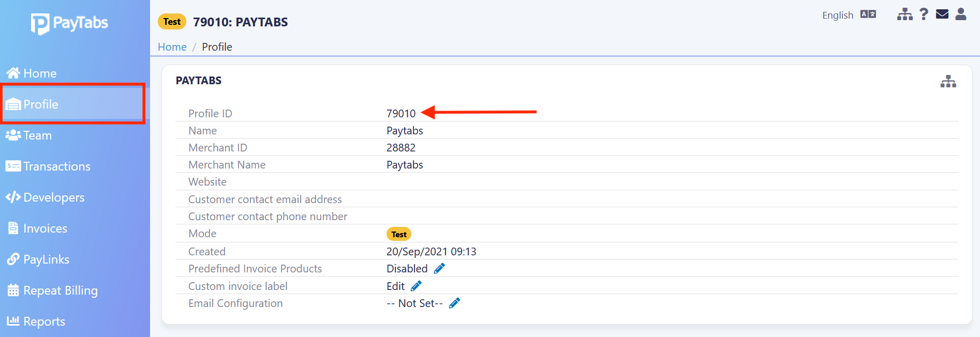Image resolution: width=980 pixels, height=337 pixels.
Task: Click the language translate icon
Action: pos(868,14)
